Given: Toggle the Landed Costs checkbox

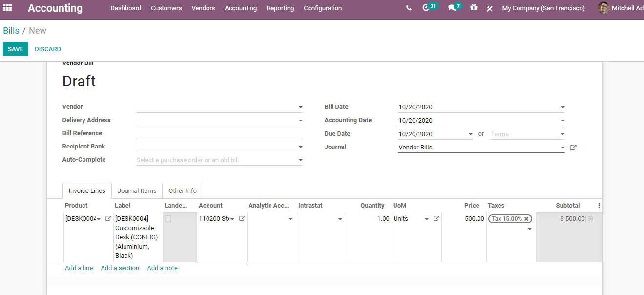Looking at the screenshot, I should [168, 219].
